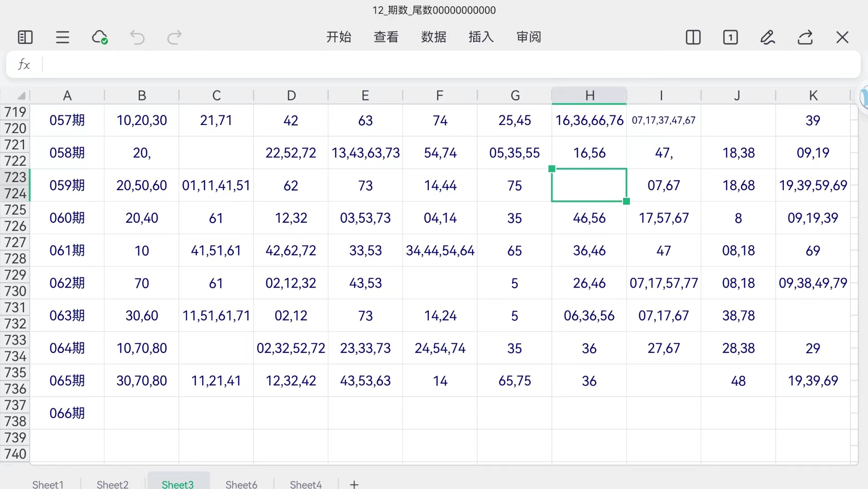Select cell with 01,11,41,51

pyautogui.click(x=216, y=185)
